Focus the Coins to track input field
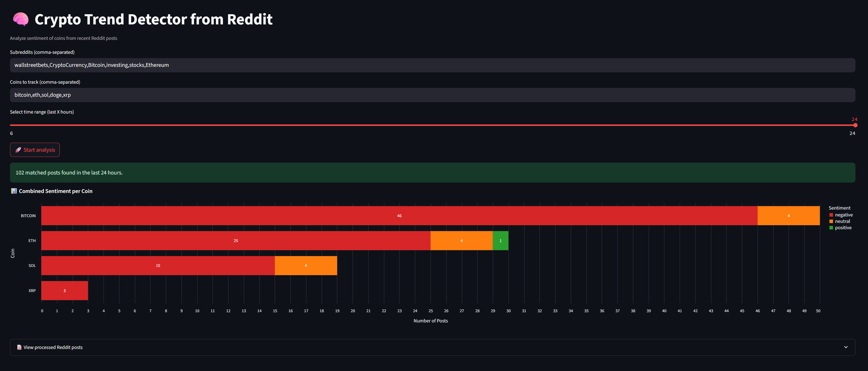The height and width of the screenshot is (371, 868). pos(432,95)
